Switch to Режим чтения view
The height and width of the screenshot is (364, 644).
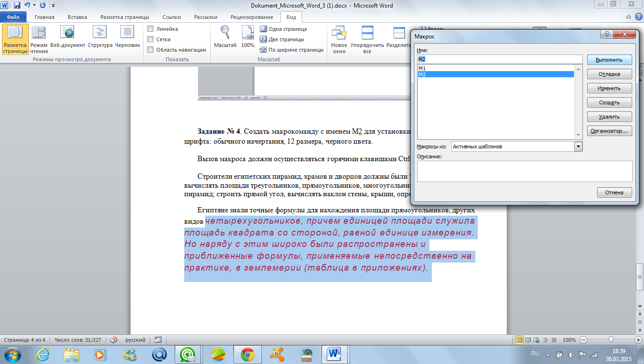click(39, 39)
